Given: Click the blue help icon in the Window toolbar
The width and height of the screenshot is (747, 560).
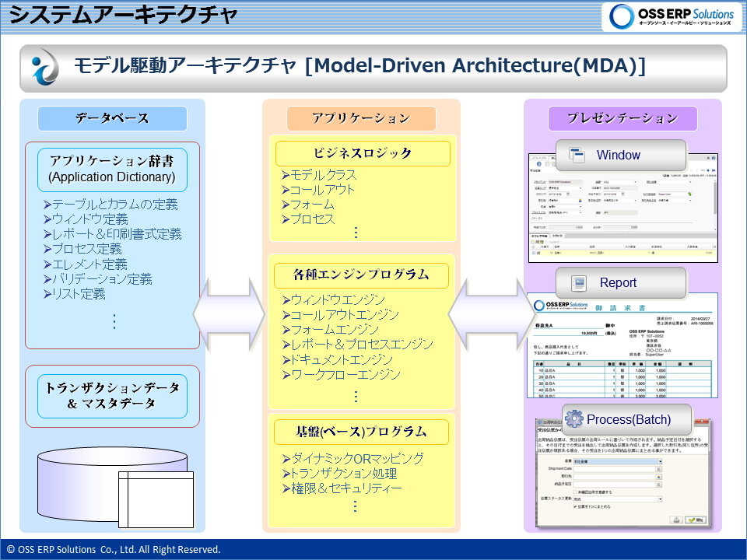Looking at the screenshot, I should [538, 164].
